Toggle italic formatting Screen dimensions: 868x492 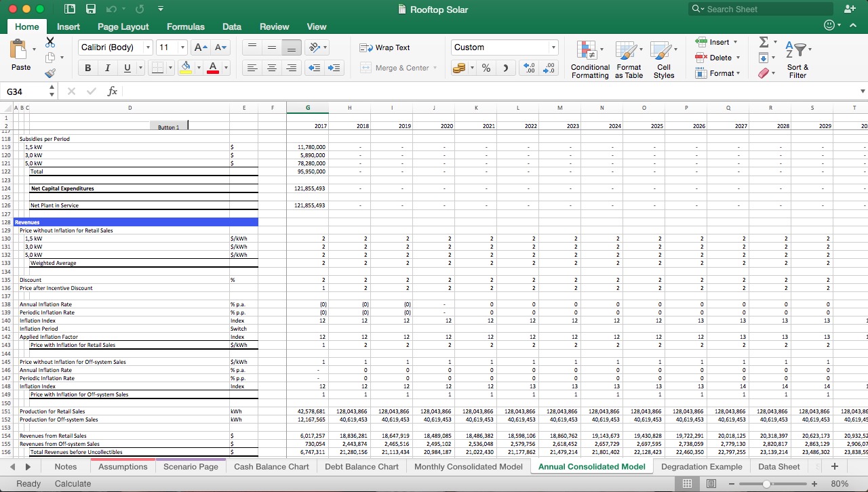pos(107,68)
